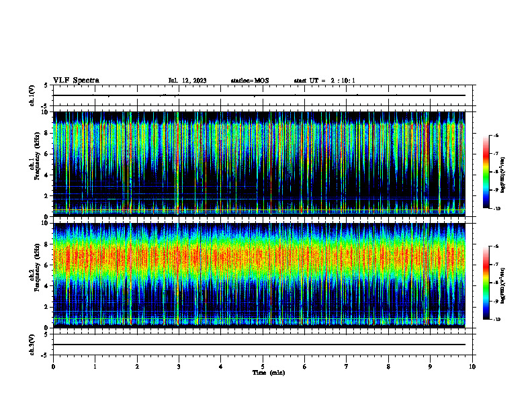This screenshot has width=532, height=411.
Task: Click the ch.1 spectrogram sferic at 3 minutes
Action: pos(177,164)
